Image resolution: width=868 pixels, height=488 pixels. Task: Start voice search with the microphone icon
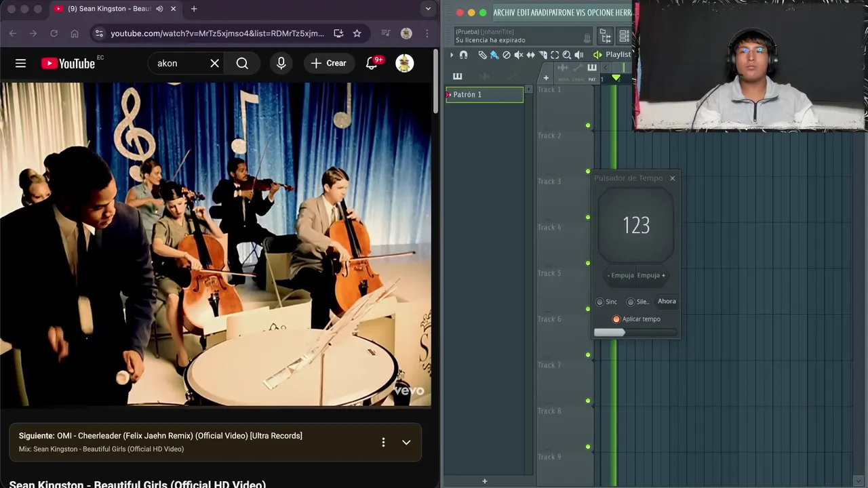tap(281, 63)
